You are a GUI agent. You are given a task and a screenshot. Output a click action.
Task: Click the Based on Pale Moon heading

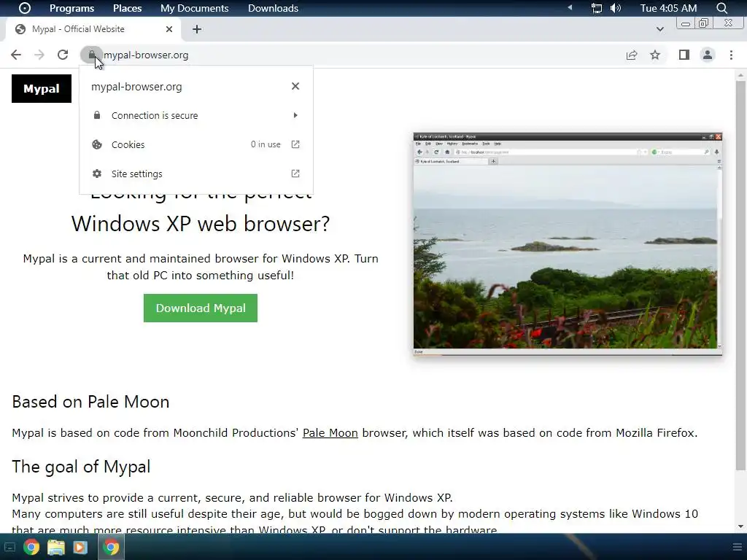(90, 402)
